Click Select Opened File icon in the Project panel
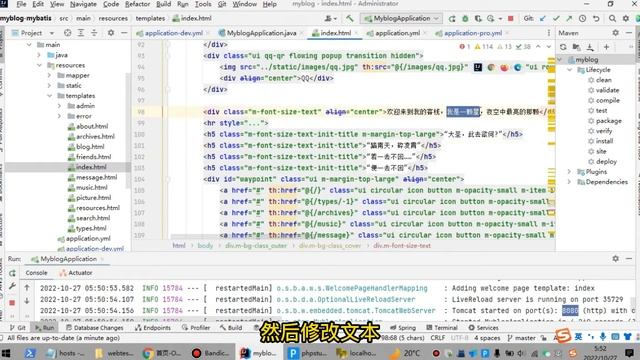The height and width of the screenshot is (360, 640). 68,33
